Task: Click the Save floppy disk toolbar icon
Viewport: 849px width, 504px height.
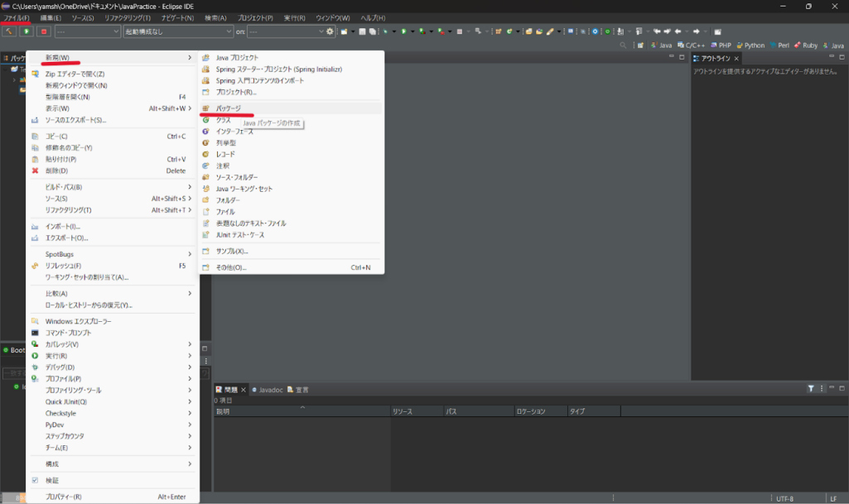Action: pyautogui.click(x=362, y=31)
